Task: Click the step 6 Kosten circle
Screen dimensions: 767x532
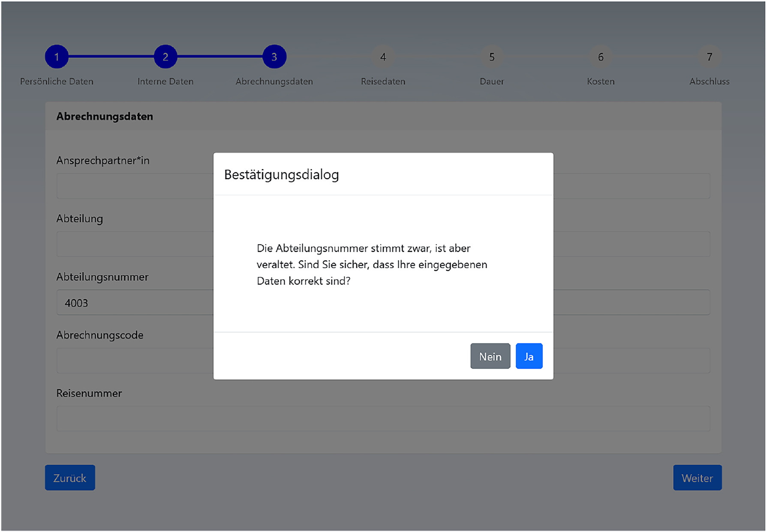Action: coord(600,56)
